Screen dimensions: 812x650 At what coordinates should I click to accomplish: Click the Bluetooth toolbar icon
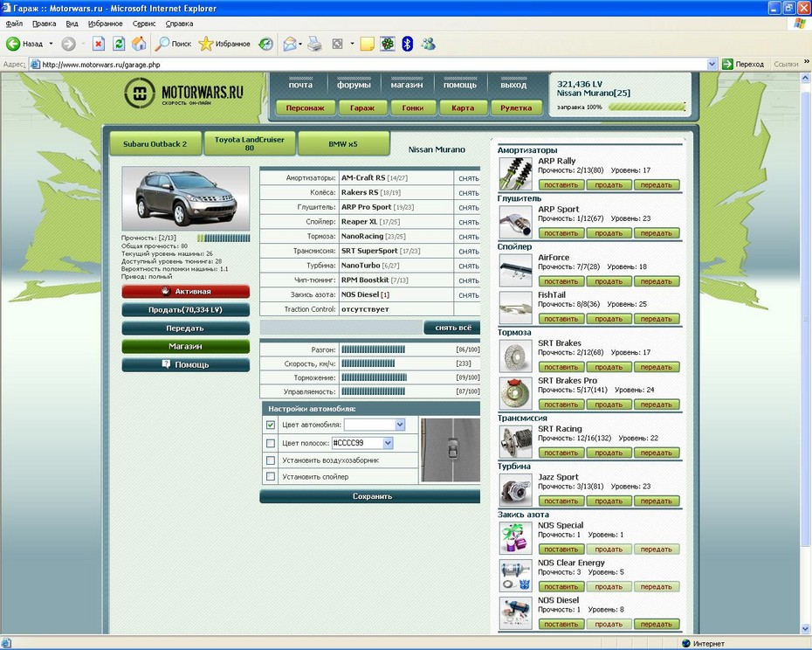coord(408,44)
